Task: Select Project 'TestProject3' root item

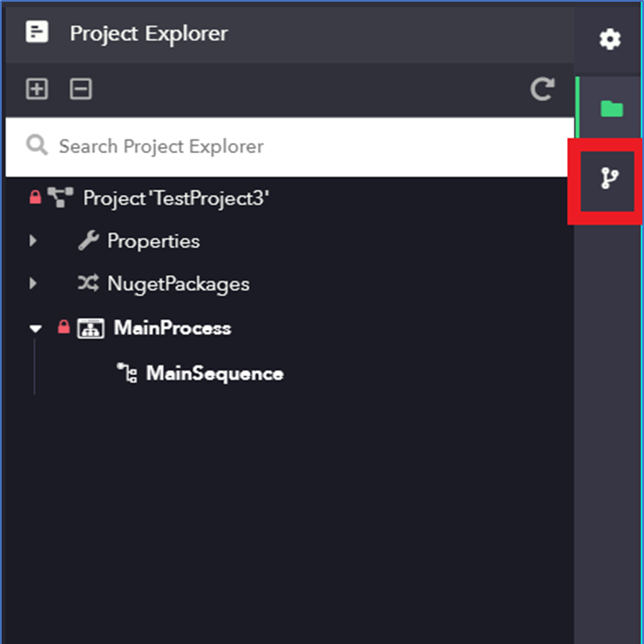Action: click(175, 198)
